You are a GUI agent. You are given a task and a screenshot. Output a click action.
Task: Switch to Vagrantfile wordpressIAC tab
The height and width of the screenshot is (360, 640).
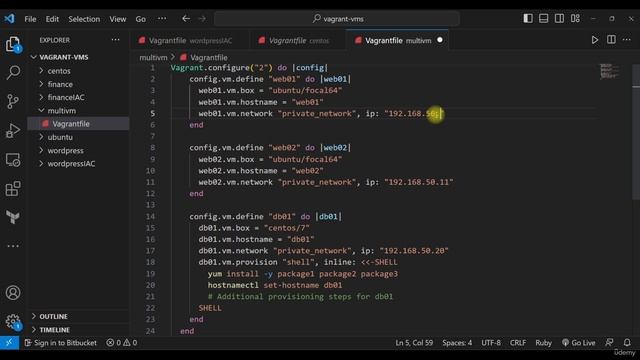[x=190, y=40]
